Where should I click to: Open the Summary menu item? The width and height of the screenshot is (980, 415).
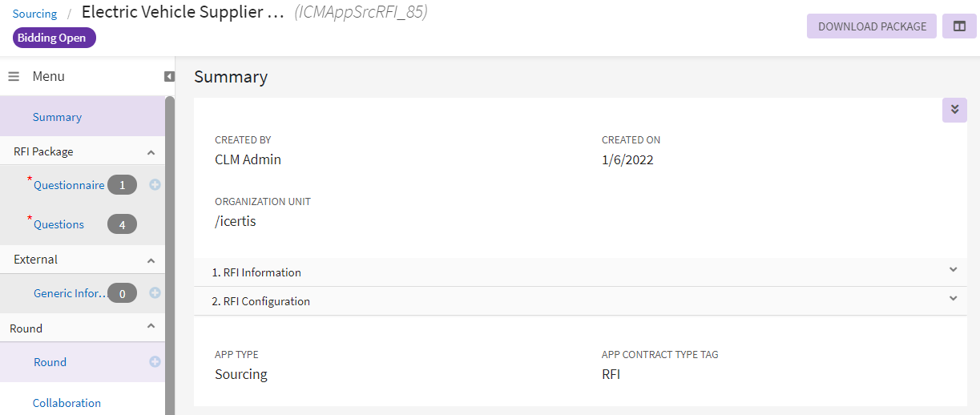click(57, 117)
